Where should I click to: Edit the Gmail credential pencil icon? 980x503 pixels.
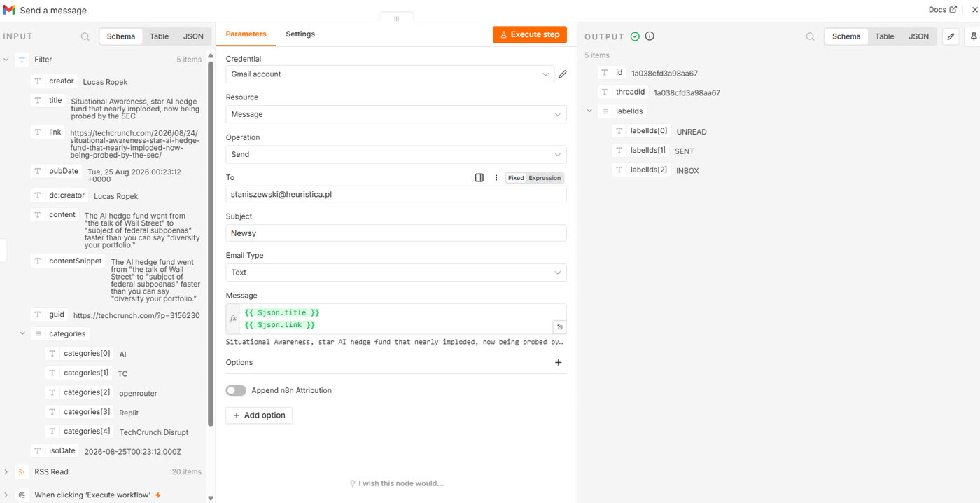[x=562, y=74]
